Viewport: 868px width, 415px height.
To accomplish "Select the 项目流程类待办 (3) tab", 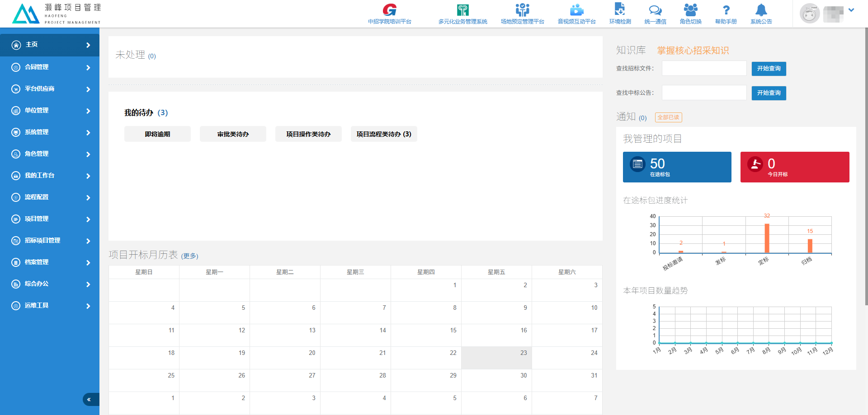I will pos(383,134).
